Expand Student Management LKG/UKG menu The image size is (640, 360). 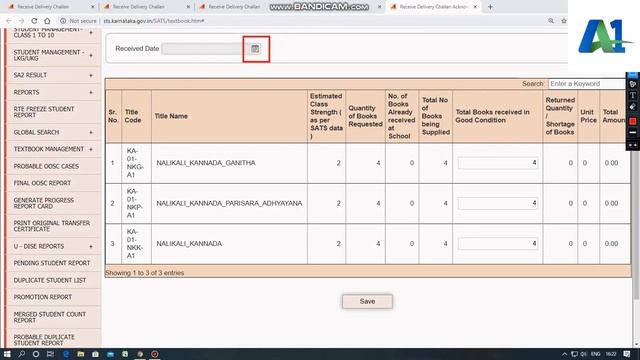(x=91, y=56)
